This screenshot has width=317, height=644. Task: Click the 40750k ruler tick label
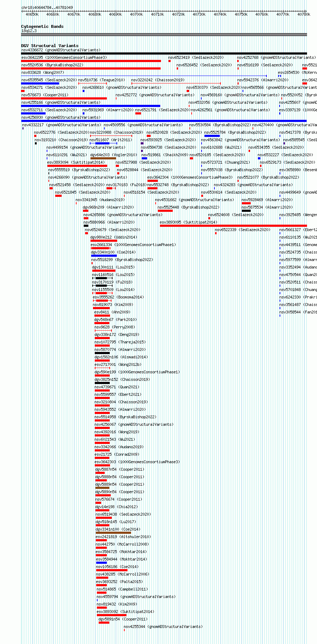(x=241, y=14)
